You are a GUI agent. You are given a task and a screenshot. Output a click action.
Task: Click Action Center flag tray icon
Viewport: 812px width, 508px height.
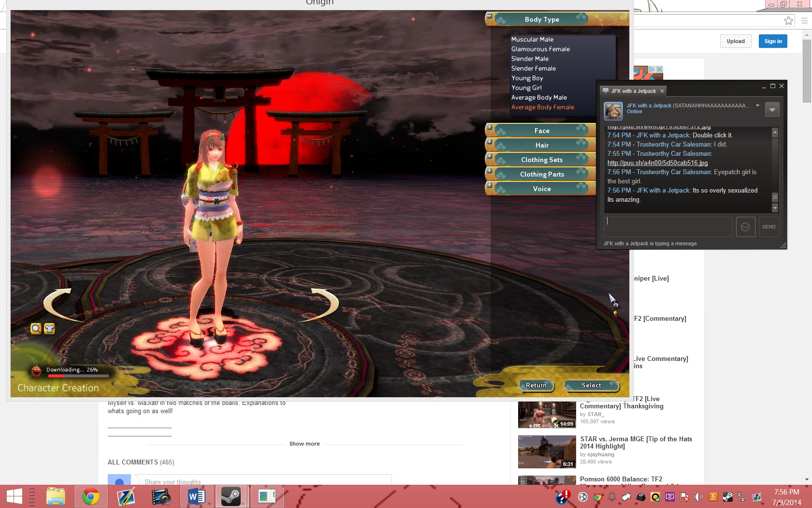click(684, 497)
